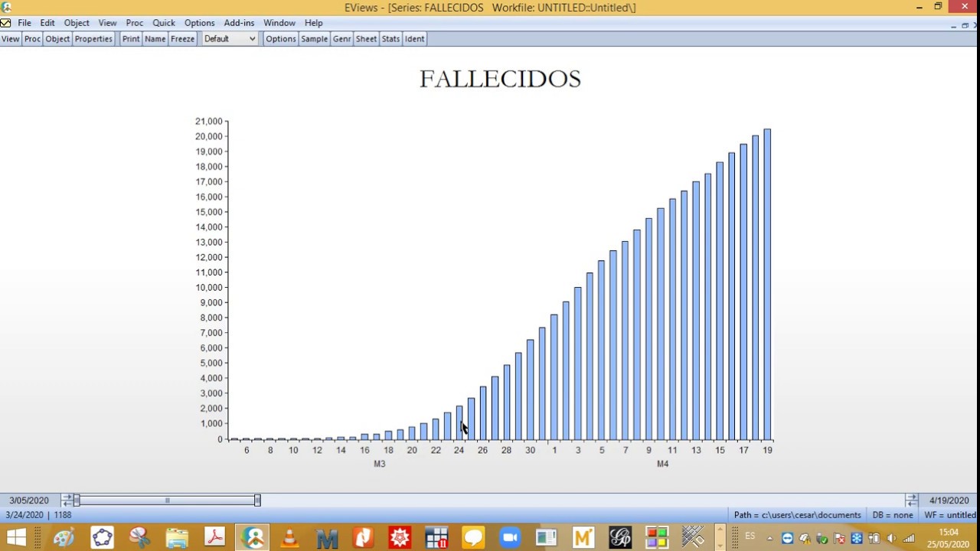Click the DB = none status entry

click(893, 515)
